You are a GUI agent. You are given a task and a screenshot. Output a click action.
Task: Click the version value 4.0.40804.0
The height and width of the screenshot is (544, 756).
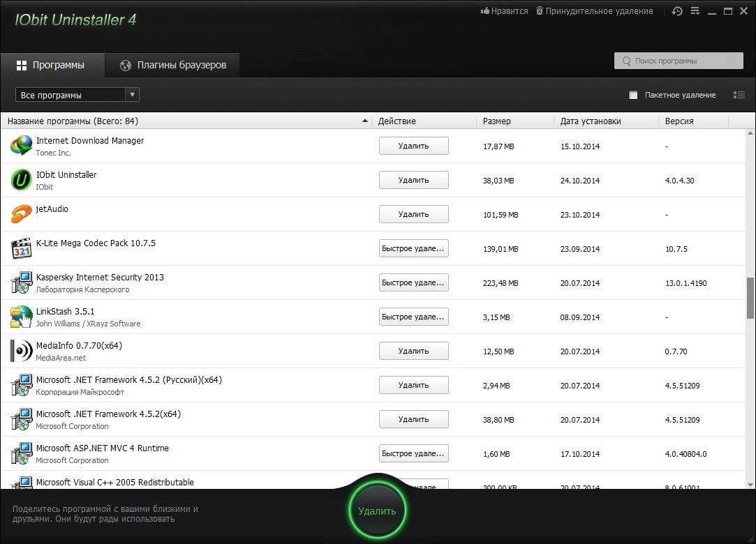(686, 454)
